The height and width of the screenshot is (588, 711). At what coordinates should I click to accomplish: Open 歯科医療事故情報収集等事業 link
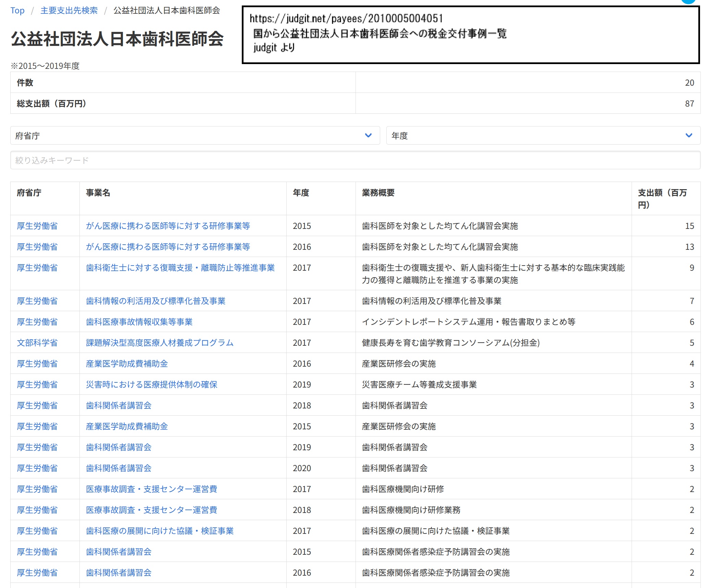[x=139, y=322]
